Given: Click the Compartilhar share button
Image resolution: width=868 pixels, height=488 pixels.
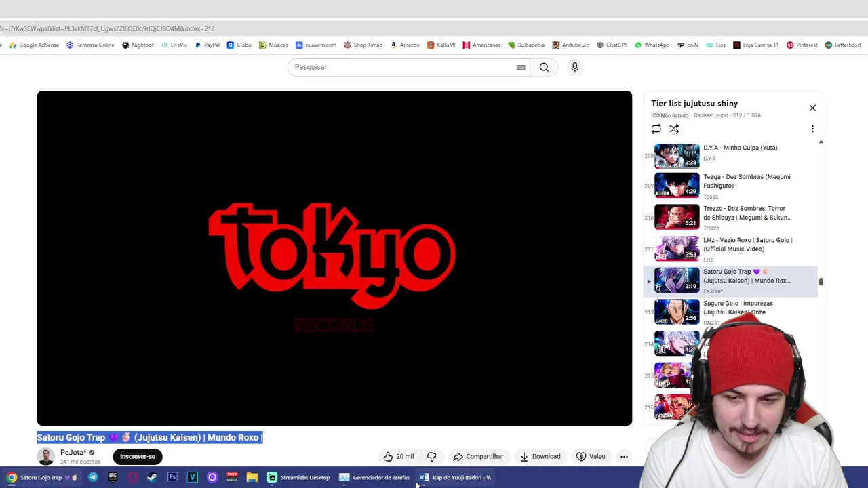Looking at the screenshot, I should pyautogui.click(x=478, y=456).
